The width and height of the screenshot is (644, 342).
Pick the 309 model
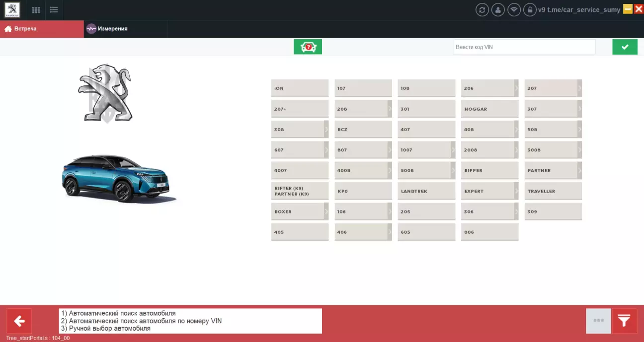click(x=553, y=212)
